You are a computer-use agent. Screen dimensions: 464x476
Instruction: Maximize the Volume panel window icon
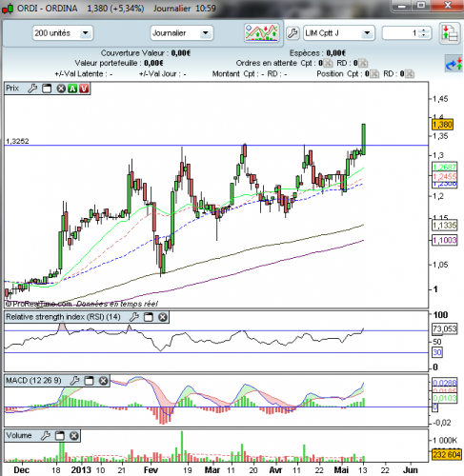click(60, 436)
